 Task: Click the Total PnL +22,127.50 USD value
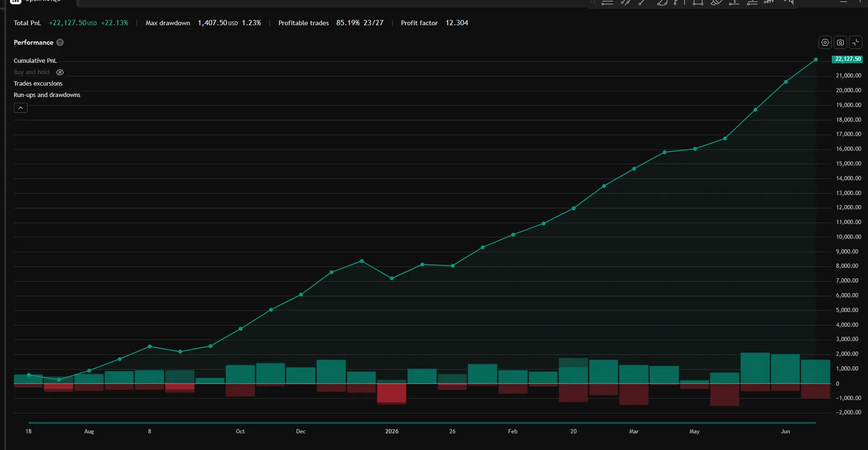73,23
